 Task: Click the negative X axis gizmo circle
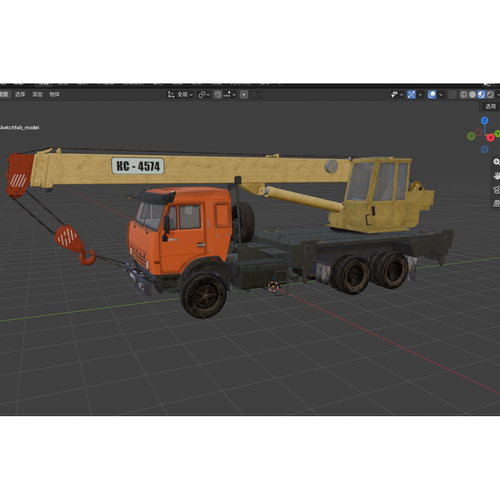479,132
